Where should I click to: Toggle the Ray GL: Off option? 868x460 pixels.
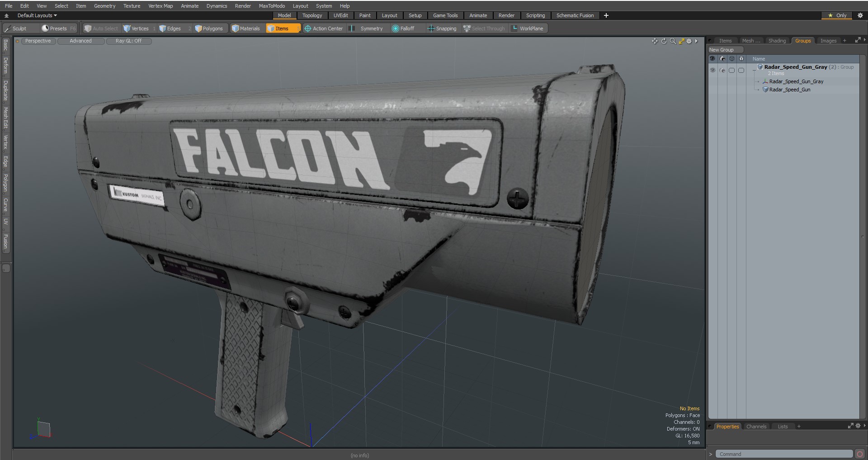pyautogui.click(x=128, y=41)
